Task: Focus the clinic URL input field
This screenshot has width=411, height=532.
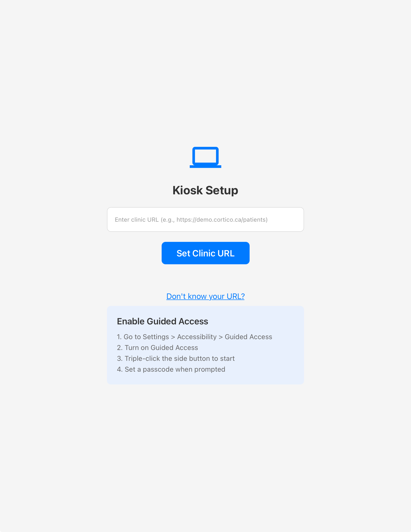Action: (x=205, y=219)
